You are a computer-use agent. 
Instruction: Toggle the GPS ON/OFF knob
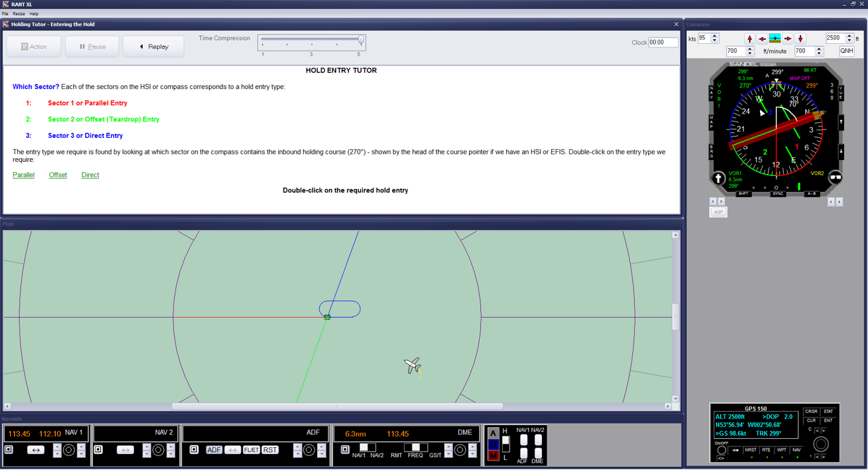click(721, 450)
